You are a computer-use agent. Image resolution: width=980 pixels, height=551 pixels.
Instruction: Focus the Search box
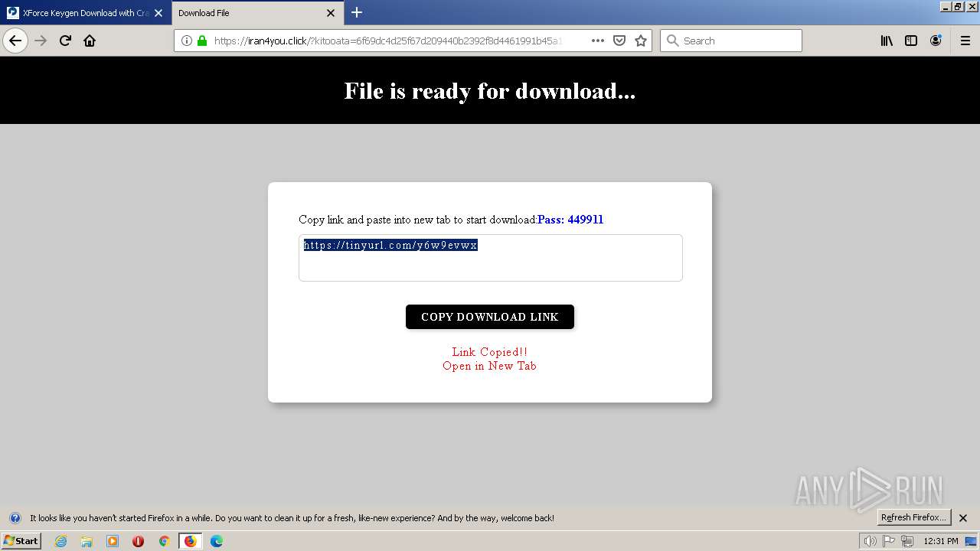[731, 41]
